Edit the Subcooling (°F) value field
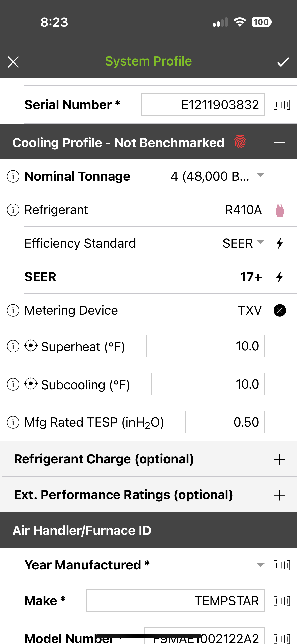The height and width of the screenshot is (644, 297). pos(207,384)
